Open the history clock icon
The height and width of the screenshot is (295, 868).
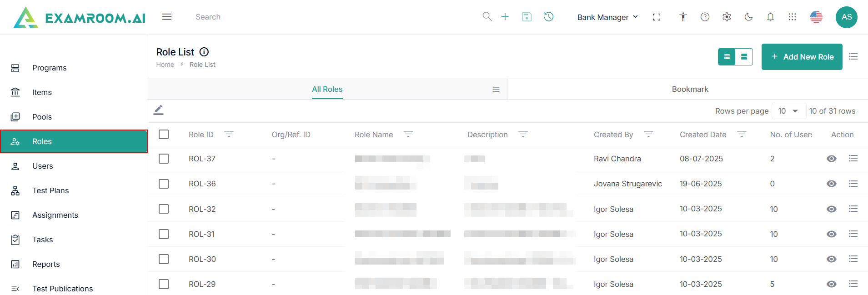pos(549,17)
